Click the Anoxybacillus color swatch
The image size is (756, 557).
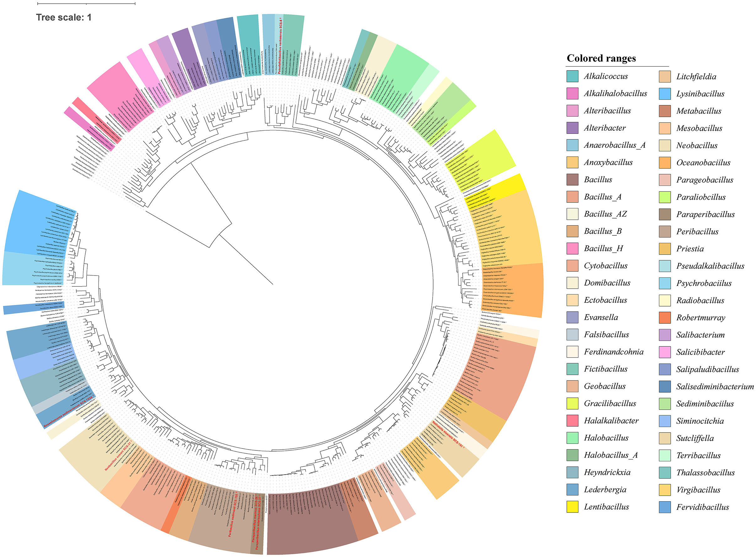pyautogui.click(x=572, y=162)
